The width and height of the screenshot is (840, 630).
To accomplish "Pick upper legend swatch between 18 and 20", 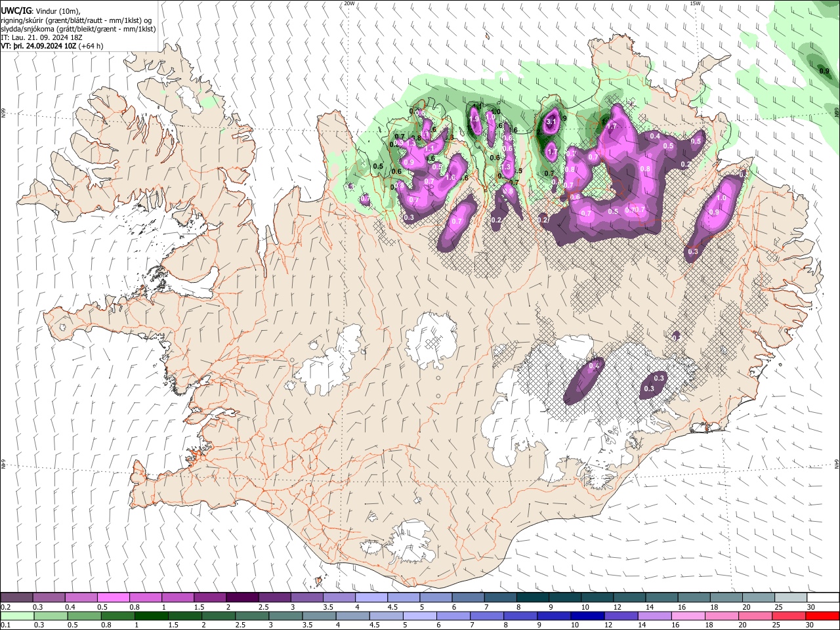I will pyautogui.click(x=726, y=598).
